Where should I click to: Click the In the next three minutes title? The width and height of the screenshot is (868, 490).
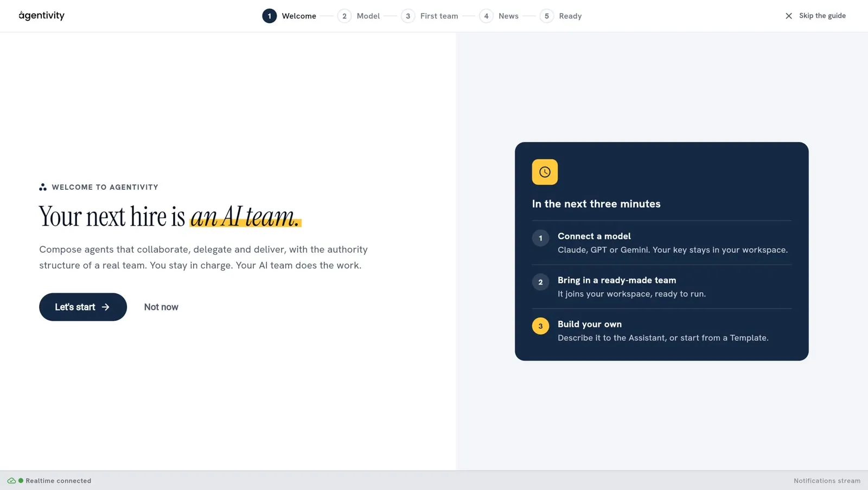(596, 204)
